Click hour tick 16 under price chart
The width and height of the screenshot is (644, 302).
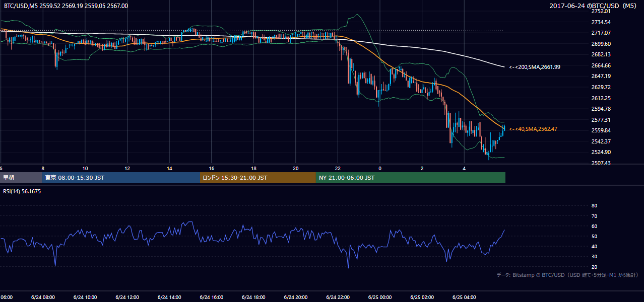pyautogui.click(x=211, y=168)
